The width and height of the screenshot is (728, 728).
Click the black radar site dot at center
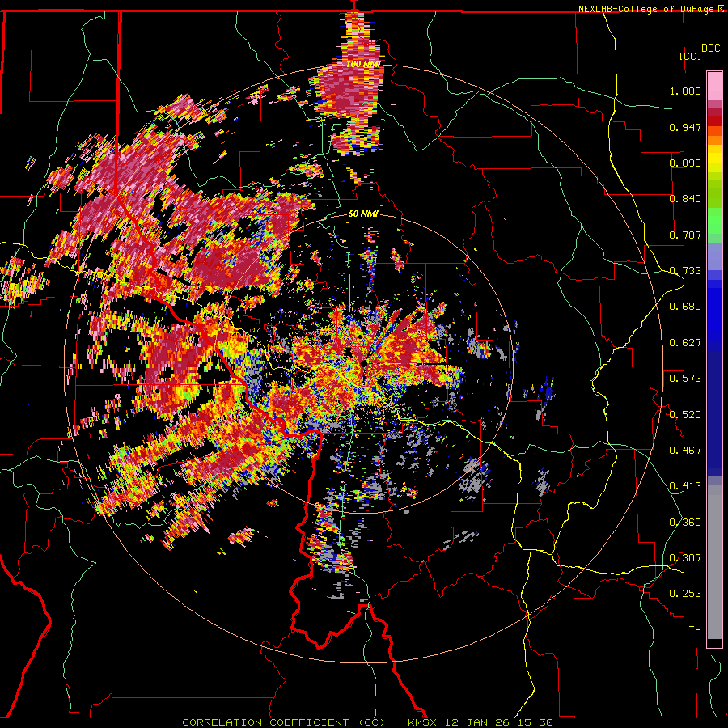point(364,363)
